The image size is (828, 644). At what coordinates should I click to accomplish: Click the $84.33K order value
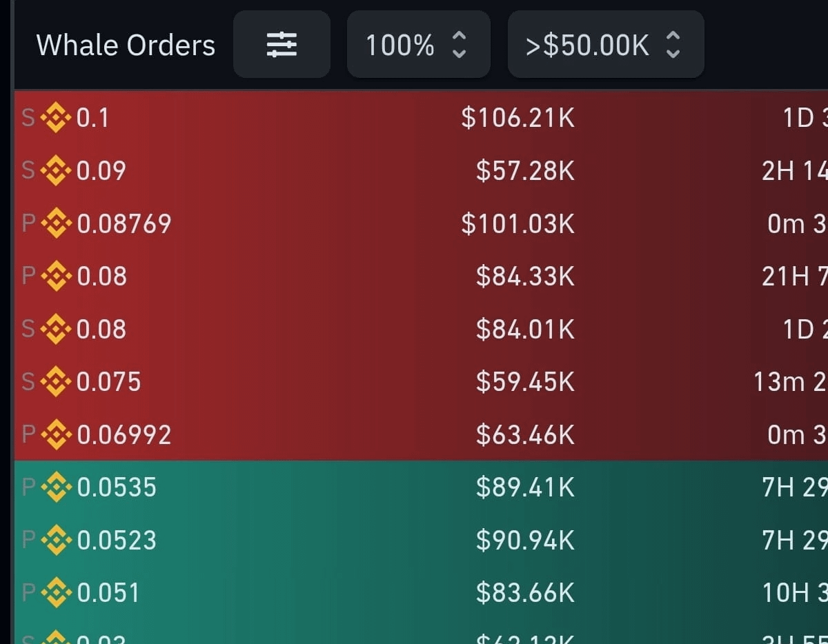[525, 276]
